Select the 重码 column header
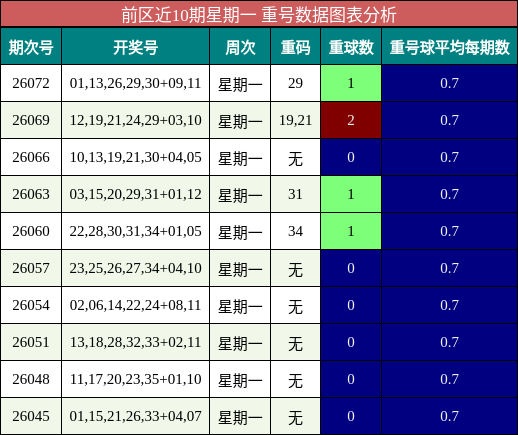This screenshot has height=435, width=518. 295,47
